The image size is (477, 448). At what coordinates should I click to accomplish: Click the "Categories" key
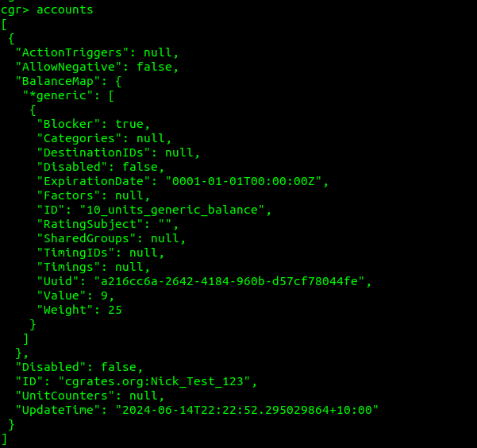(79, 138)
